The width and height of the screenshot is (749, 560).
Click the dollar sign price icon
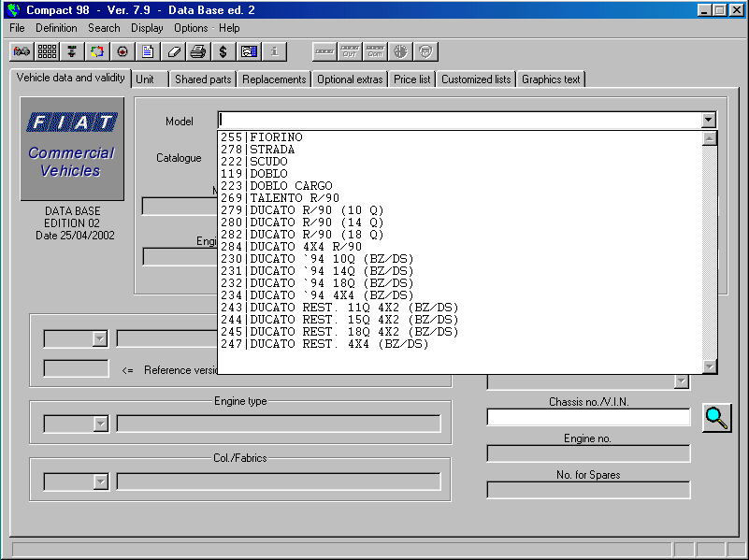[223, 51]
